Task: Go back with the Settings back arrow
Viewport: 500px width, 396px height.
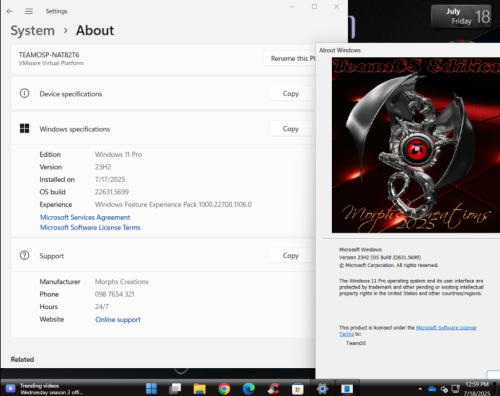Action: (x=10, y=11)
